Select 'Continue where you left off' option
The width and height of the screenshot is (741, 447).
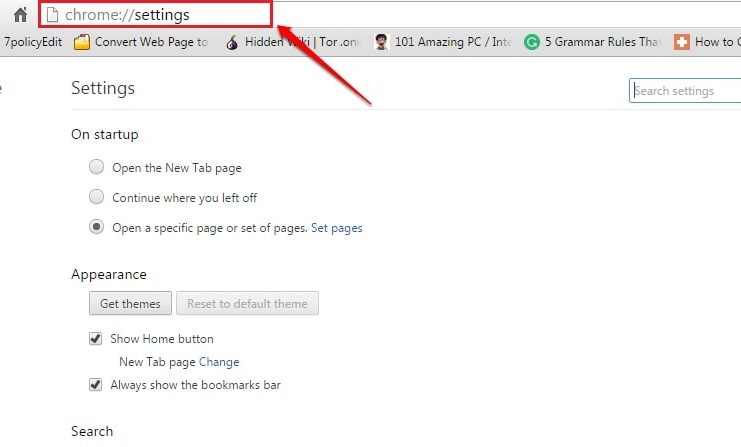(x=96, y=197)
